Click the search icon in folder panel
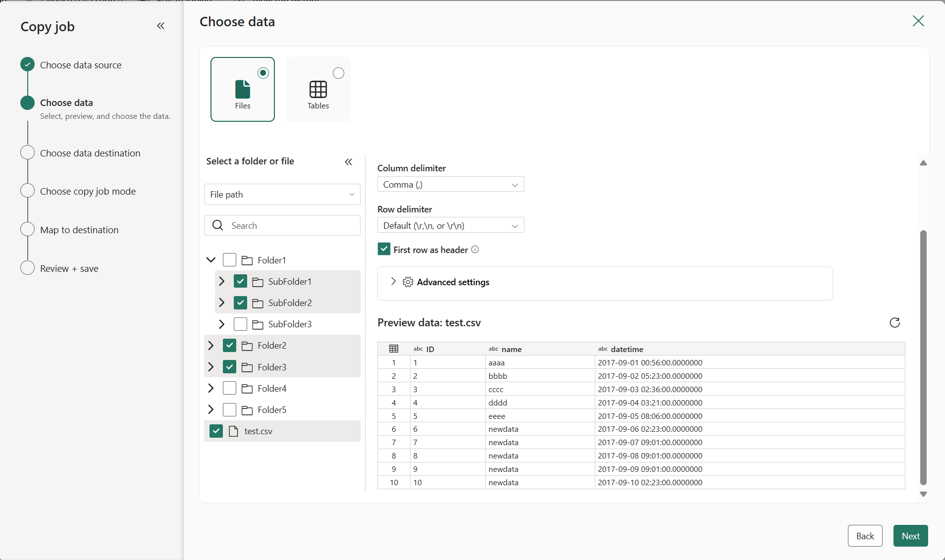 (218, 225)
